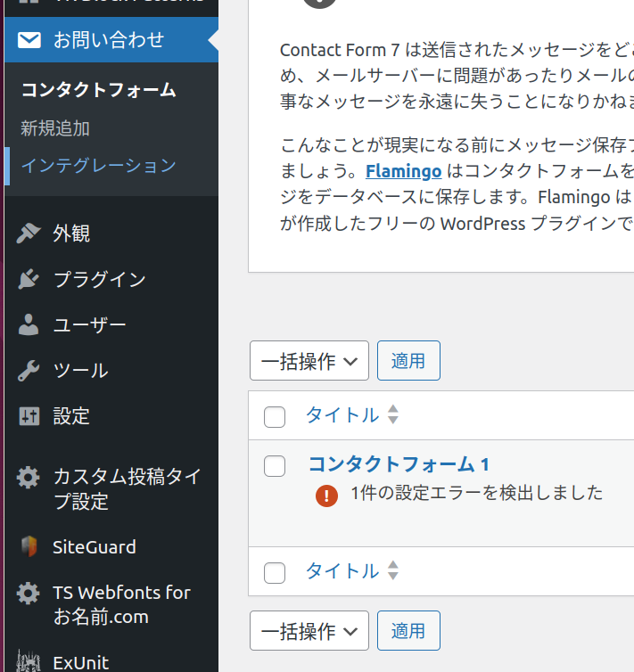The image size is (634, 672).
Task: Open the bottom 一括操作 dropdown
Action: point(309,630)
